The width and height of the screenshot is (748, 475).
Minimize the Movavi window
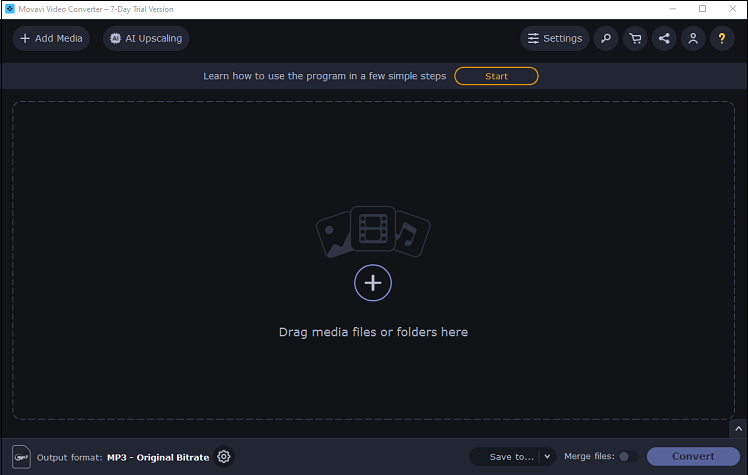click(673, 9)
